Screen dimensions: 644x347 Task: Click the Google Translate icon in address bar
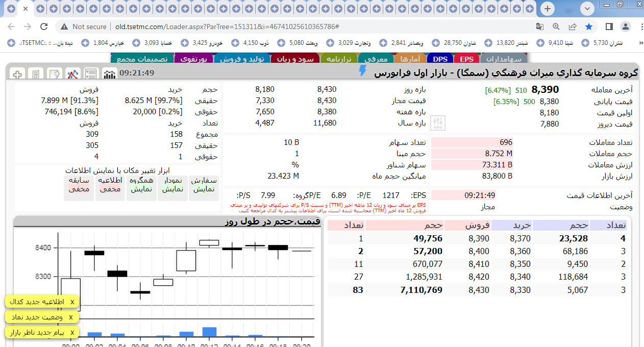[540, 27]
